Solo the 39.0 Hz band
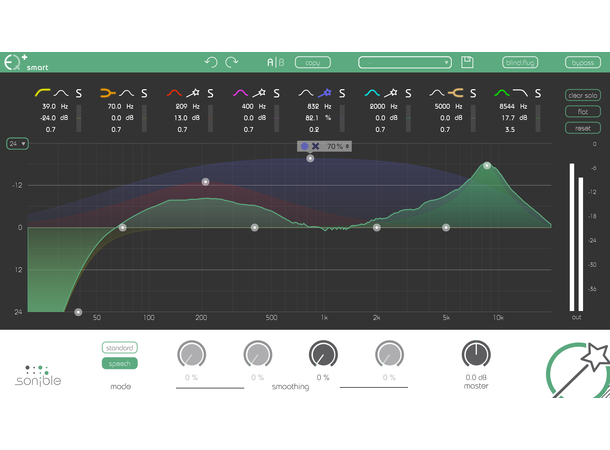The height and width of the screenshot is (450, 610). coord(79,93)
